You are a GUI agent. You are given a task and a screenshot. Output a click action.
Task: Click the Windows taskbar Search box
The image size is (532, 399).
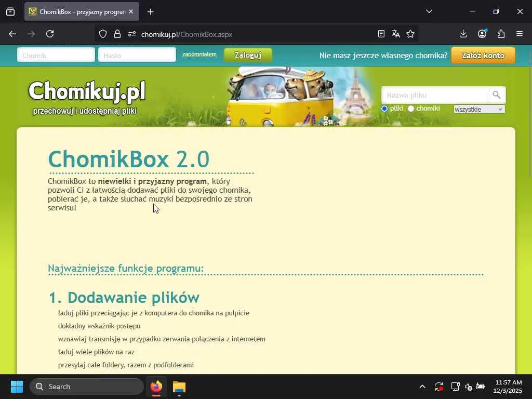pos(87,387)
